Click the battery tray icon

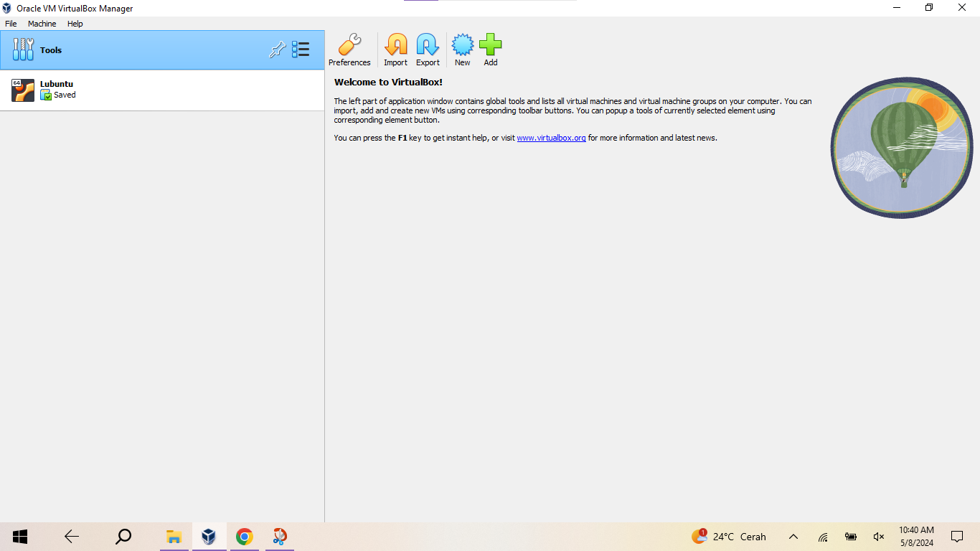pos(851,537)
